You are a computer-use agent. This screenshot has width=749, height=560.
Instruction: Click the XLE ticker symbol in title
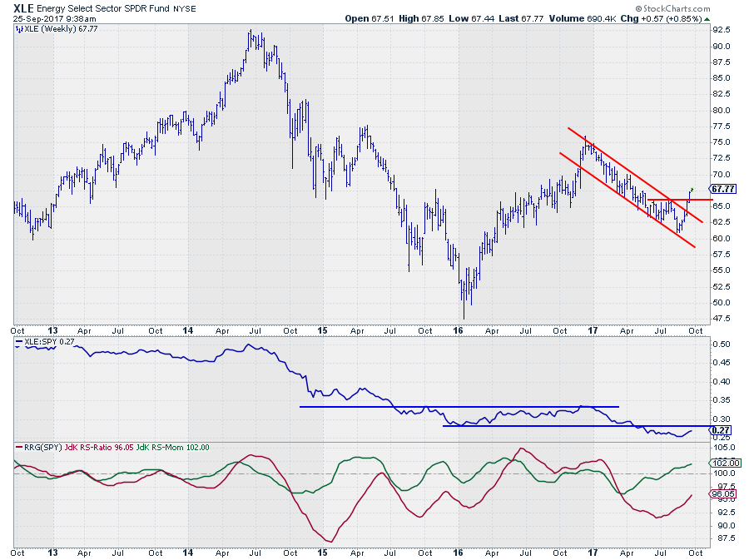23,8
